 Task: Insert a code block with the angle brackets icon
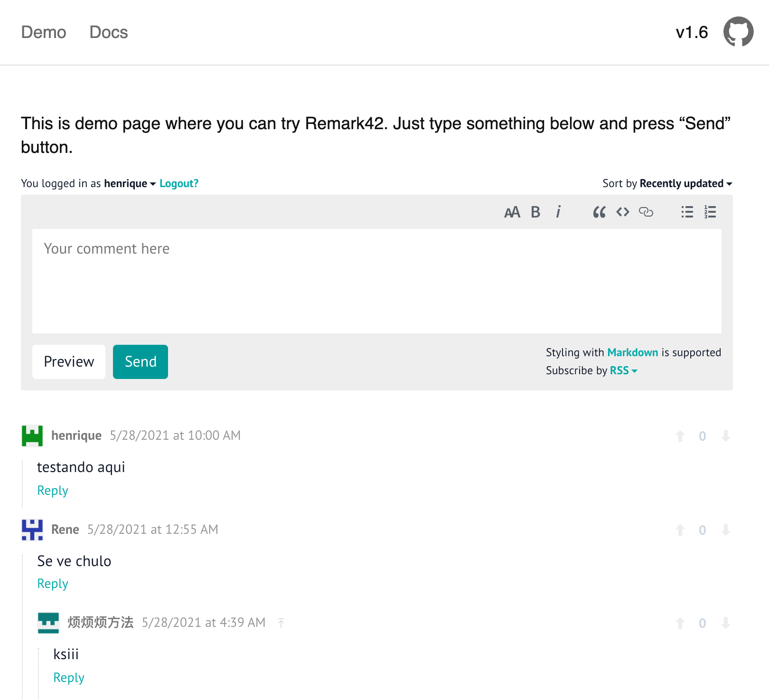pos(623,212)
